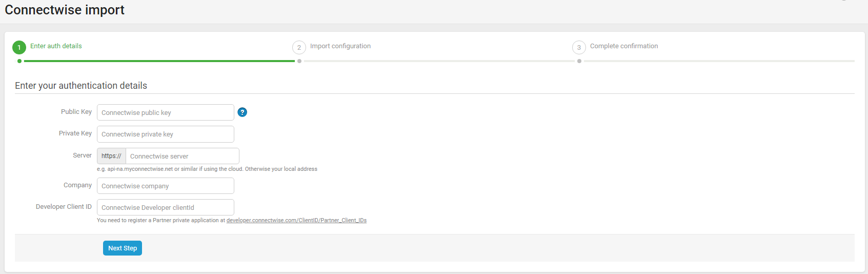Go to the "Import configuration" step label
Image resolution: width=868 pixels, height=274 pixels.
[340, 46]
